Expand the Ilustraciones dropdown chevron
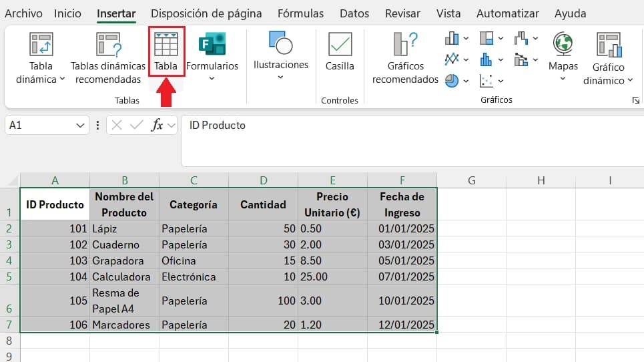This screenshot has height=362, width=644. [280, 77]
